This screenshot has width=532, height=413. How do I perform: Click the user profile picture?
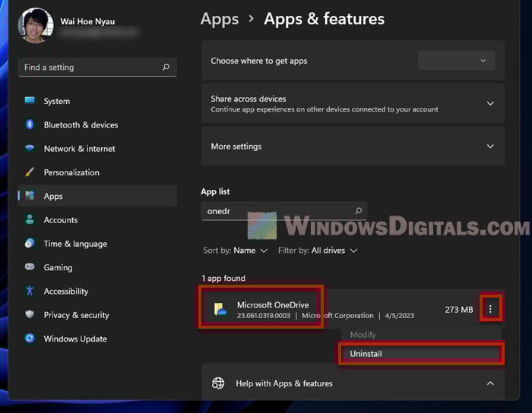[36, 25]
